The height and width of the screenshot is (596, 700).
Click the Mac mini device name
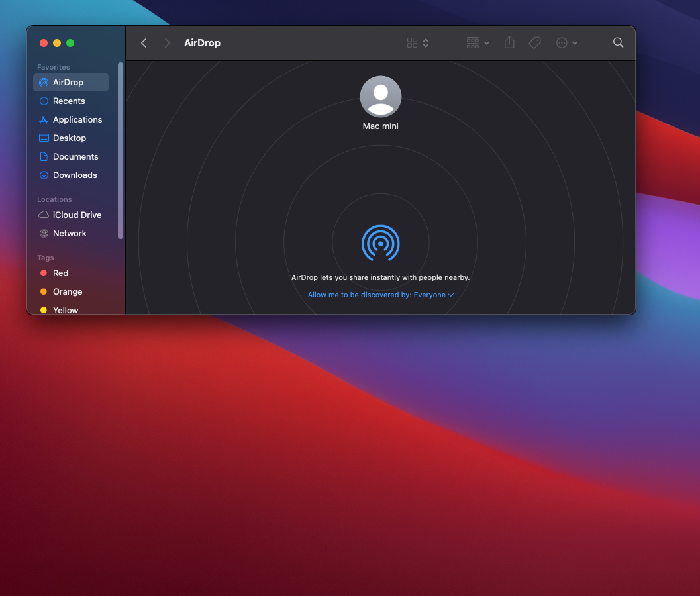coord(380,126)
